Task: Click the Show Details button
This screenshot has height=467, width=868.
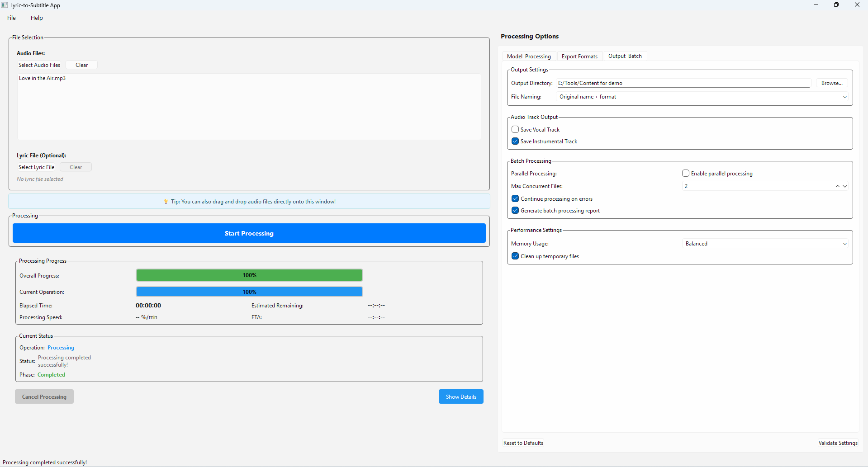Action: point(461,396)
